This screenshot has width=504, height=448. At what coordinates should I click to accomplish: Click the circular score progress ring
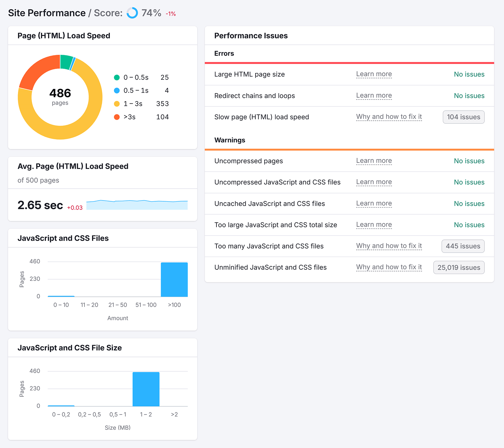coord(132,13)
